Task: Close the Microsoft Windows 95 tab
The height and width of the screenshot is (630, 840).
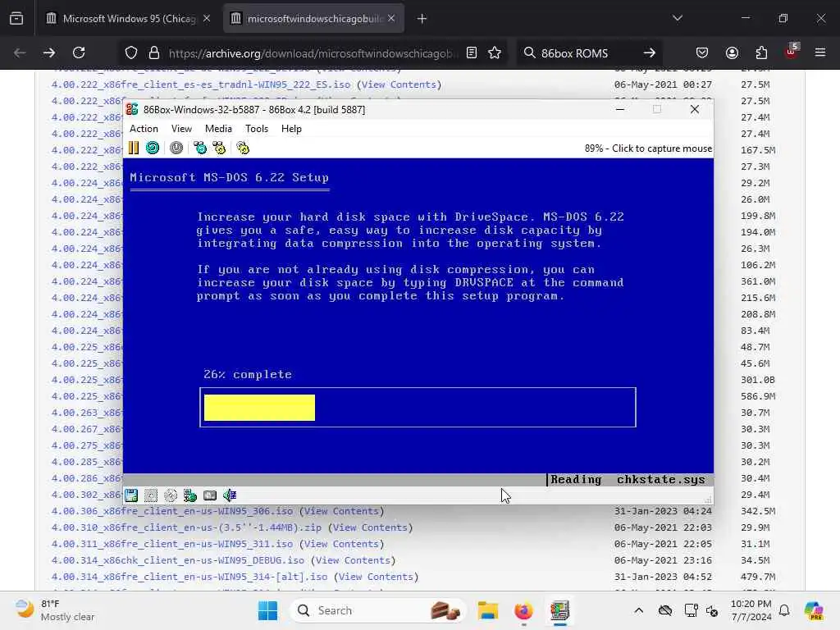Action: tap(207, 18)
